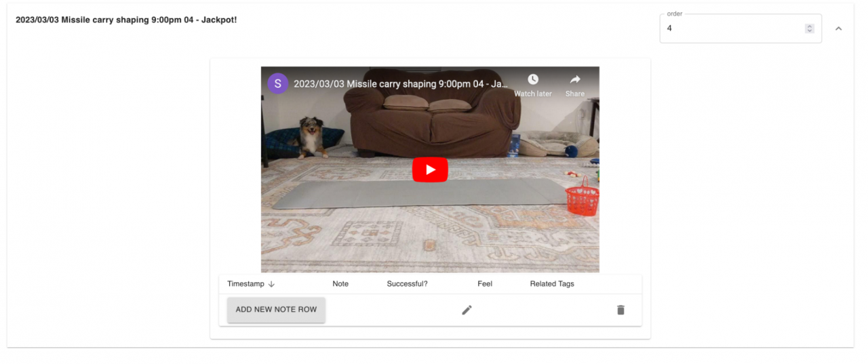Focus the order input field
The height and width of the screenshot is (364, 868).
(741, 28)
